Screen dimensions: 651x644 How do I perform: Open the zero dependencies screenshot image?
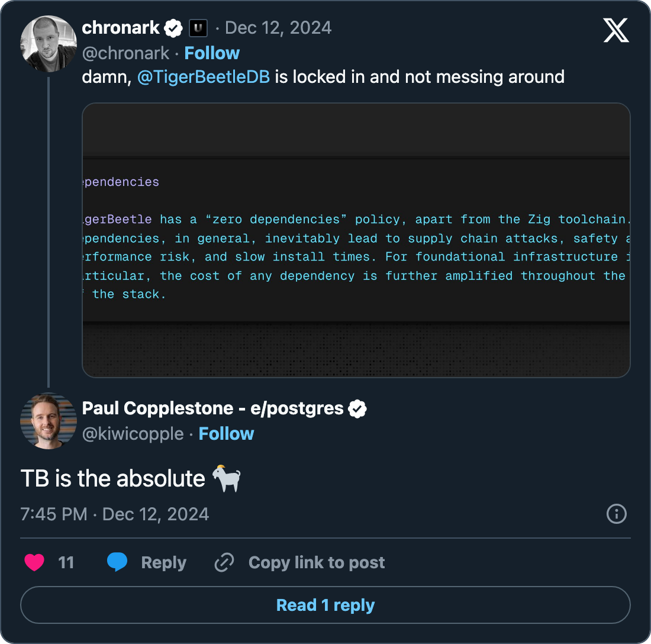coord(356,240)
